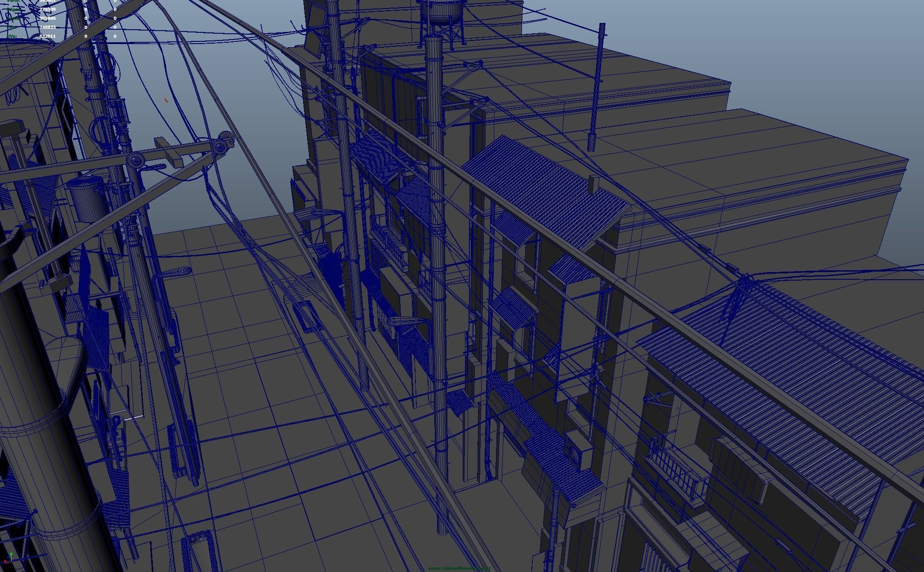
Task: Click the Tris count value 748833
Action: (x=48, y=27)
